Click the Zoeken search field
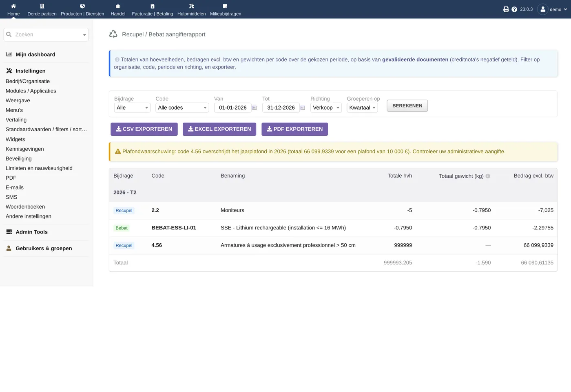 coord(46,35)
